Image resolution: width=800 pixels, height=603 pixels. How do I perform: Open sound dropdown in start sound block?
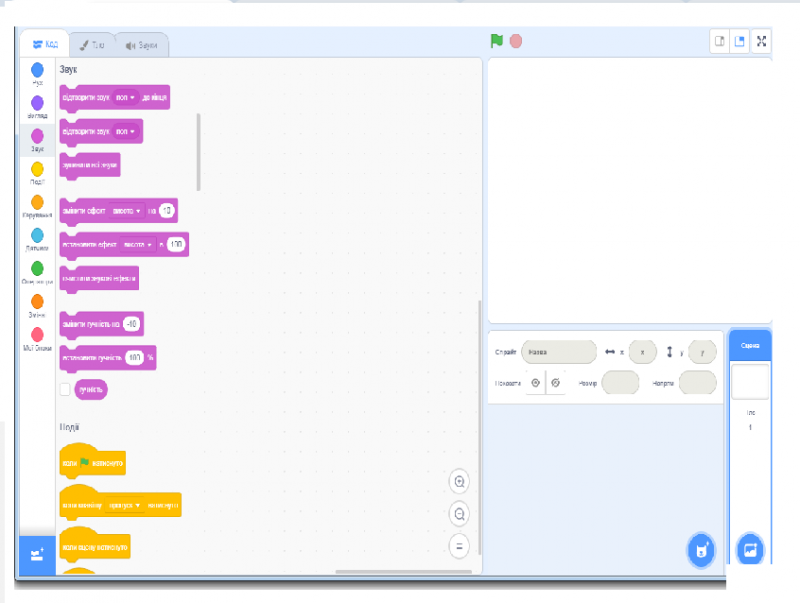tap(125, 132)
